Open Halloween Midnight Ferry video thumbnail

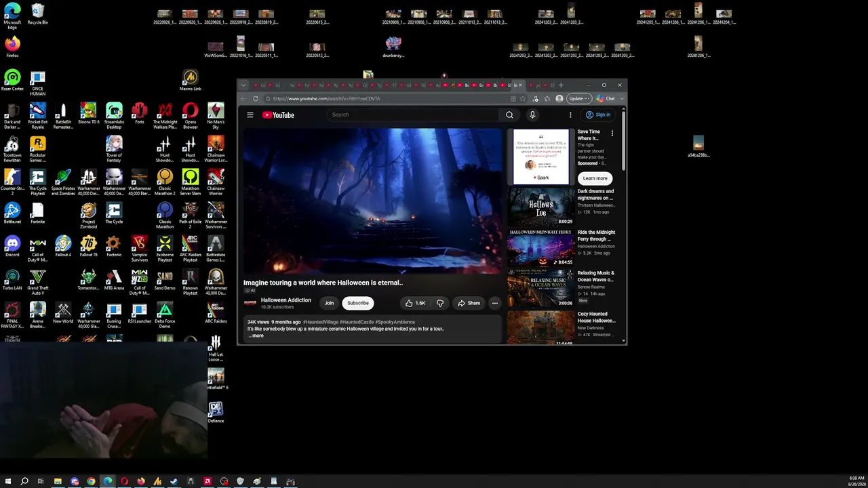(541, 247)
